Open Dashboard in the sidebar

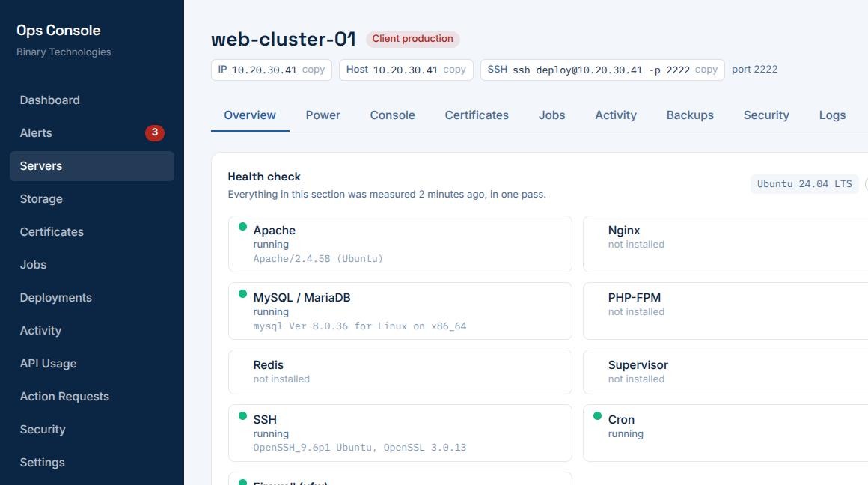92,100
